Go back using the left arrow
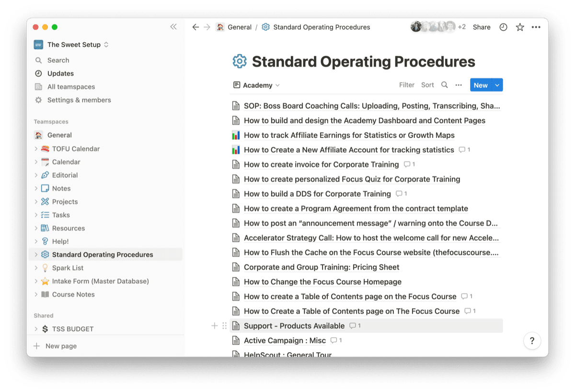575x392 pixels. [195, 27]
